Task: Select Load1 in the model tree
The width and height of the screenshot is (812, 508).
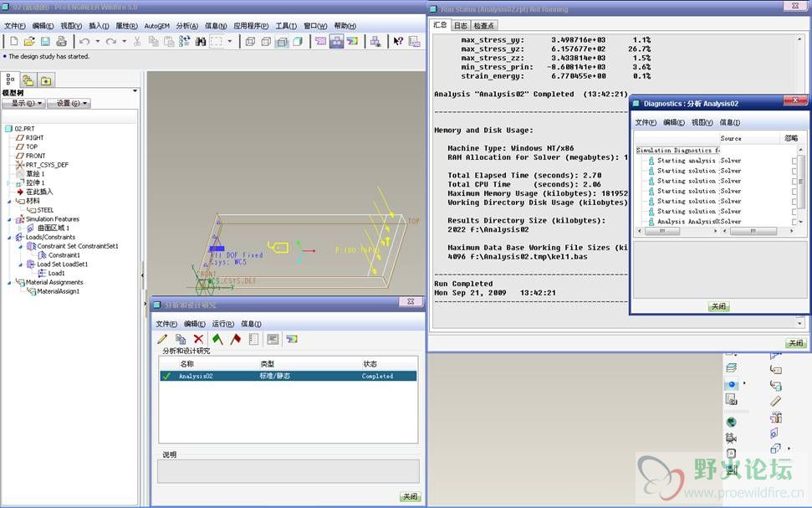Action: coord(51,273)
